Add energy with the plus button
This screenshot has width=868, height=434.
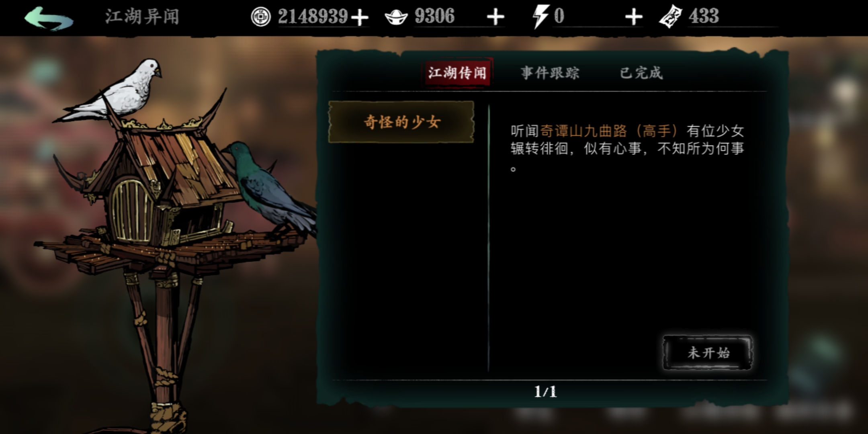point(634,17)
